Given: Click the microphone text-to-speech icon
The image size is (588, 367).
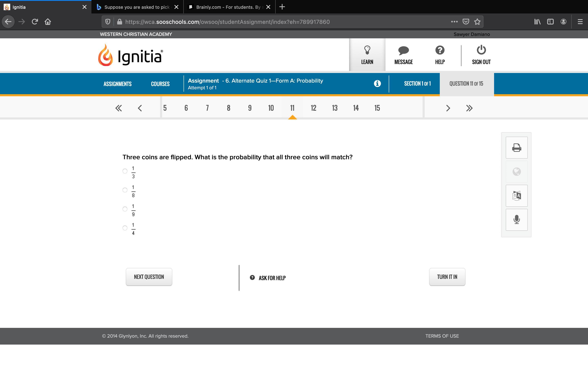Looking at the screenshot, I should [x=516, y=220].
